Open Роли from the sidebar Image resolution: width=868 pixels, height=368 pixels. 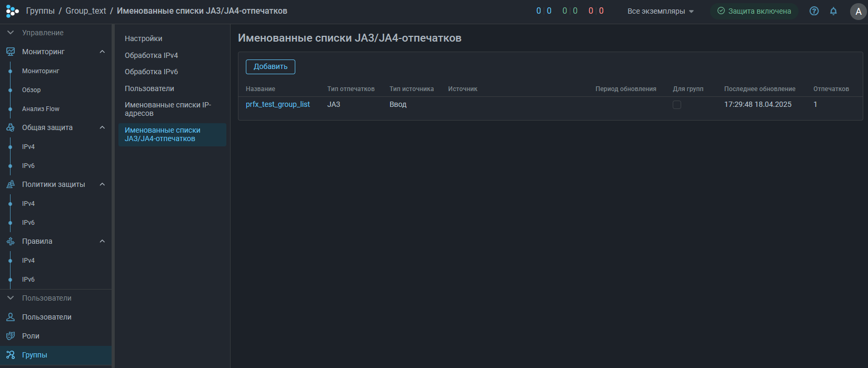(31, 336)
